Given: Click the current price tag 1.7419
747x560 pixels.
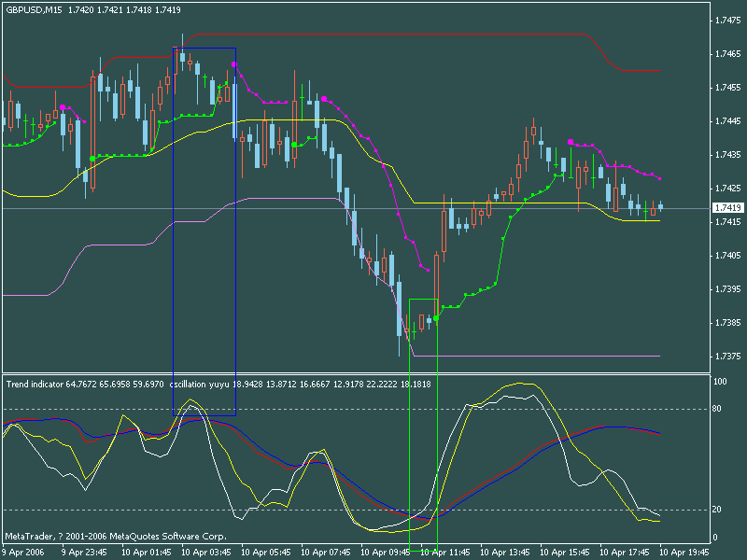Looking at the screenshot, I should [726, 207].
